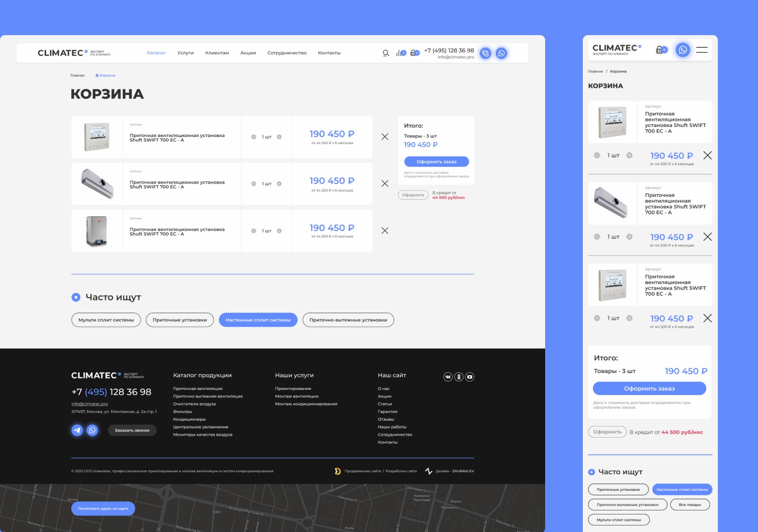Click the search magnifier icon in header

(x=386, y=53)
